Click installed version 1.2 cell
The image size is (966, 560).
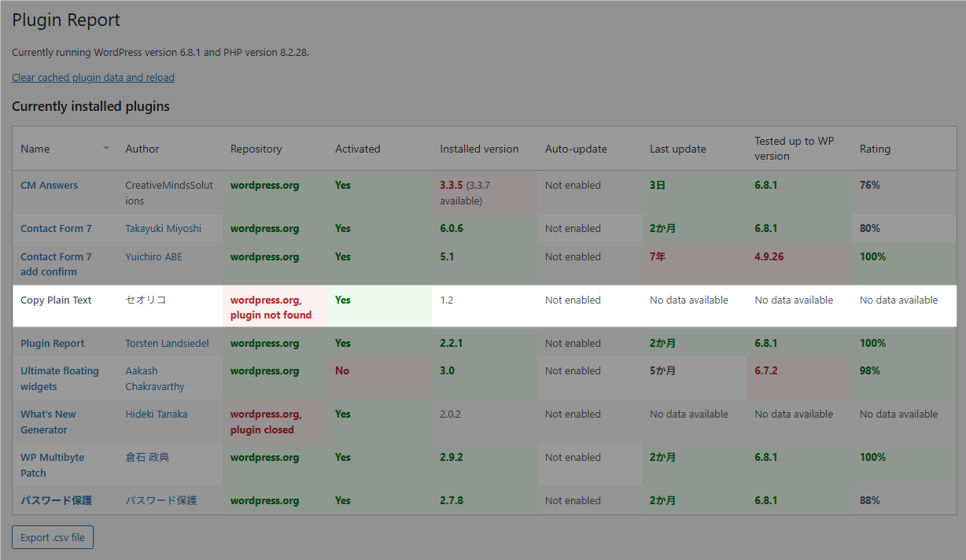[484, 307]
